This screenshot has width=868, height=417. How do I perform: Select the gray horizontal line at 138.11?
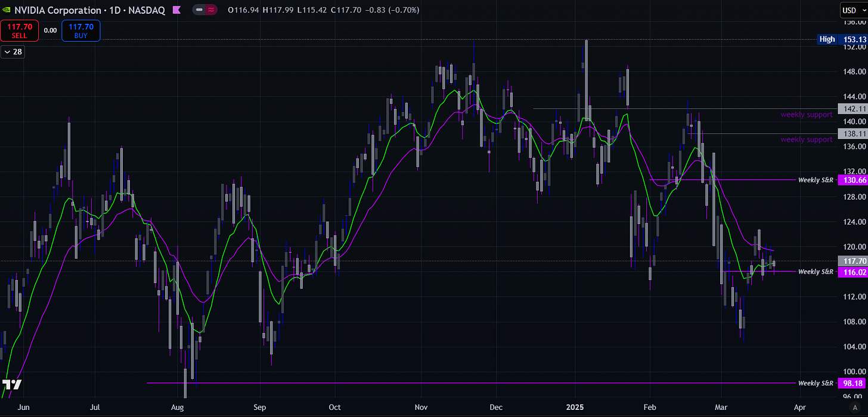tap(763, 133)
